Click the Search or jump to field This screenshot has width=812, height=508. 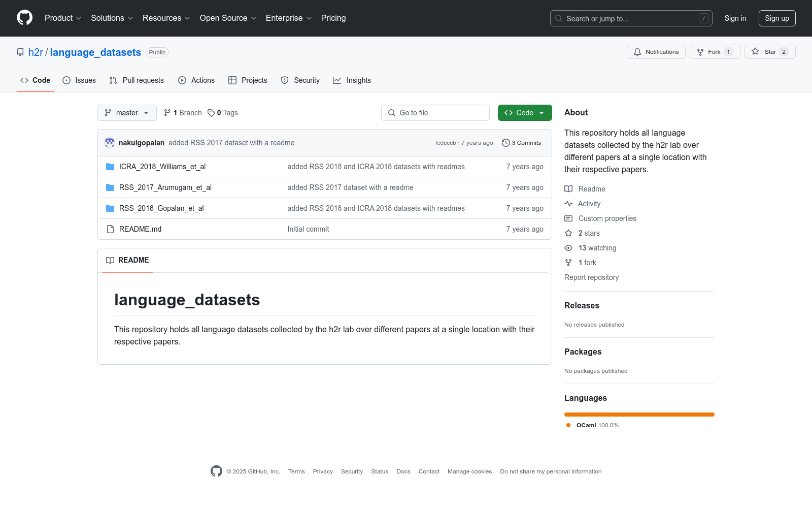[x=631, y=18]
